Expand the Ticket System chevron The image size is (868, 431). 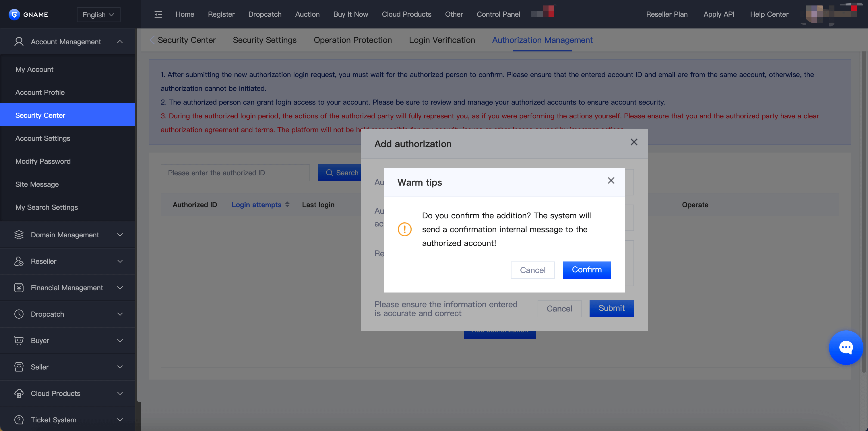(x=120, y=420)
